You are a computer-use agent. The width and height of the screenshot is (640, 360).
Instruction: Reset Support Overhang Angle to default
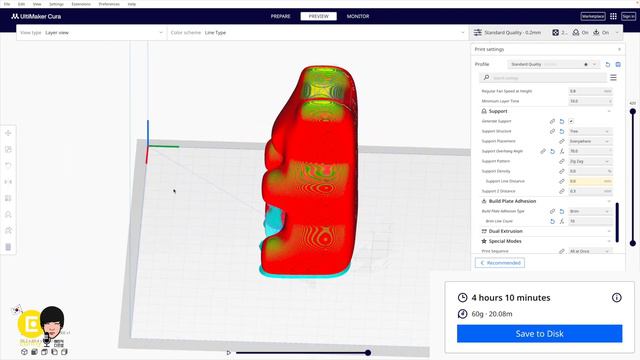click(552, 151)
